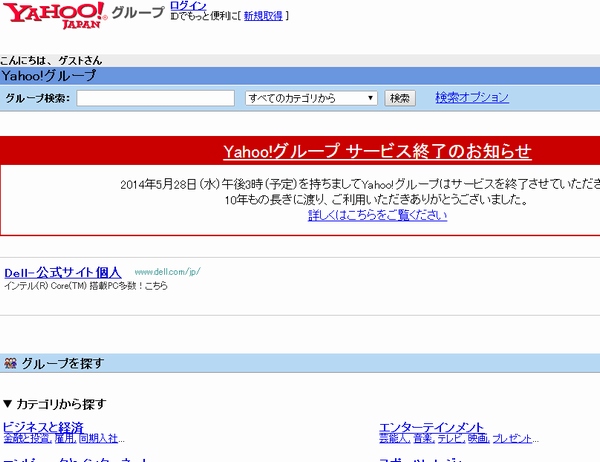600x462 pixels.
Task: Open the プレゼント subcategory link
Action: [512, 438]
